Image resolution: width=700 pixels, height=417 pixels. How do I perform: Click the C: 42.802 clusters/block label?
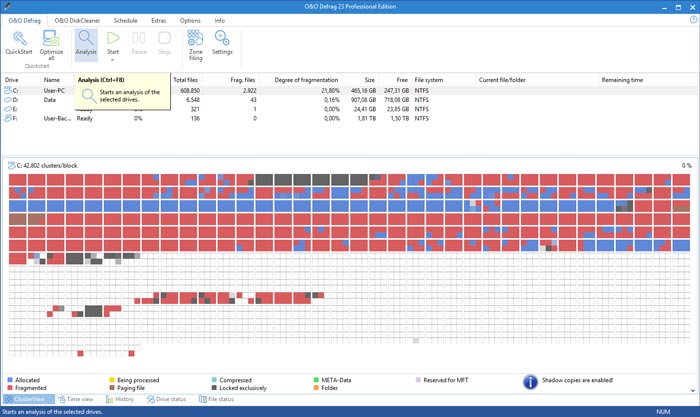[x=47, y=166]
